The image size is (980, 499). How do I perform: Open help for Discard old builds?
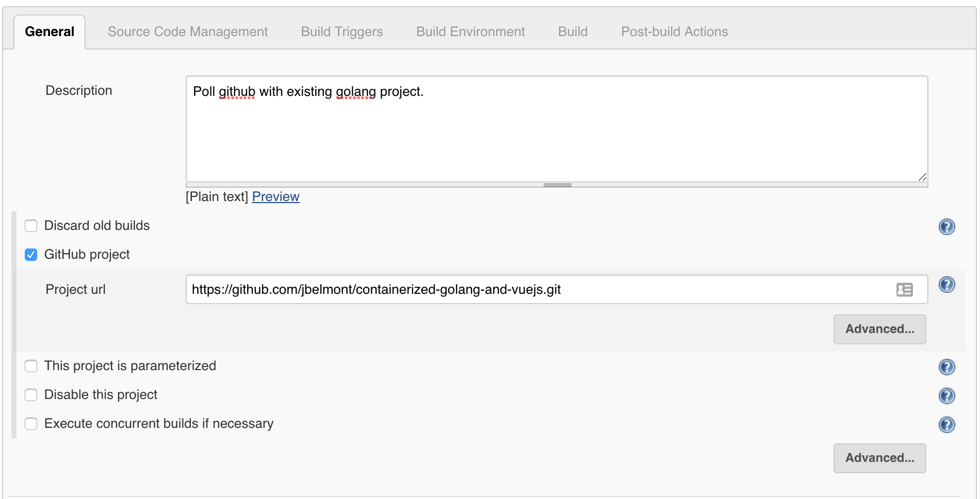tap(946, 227)
